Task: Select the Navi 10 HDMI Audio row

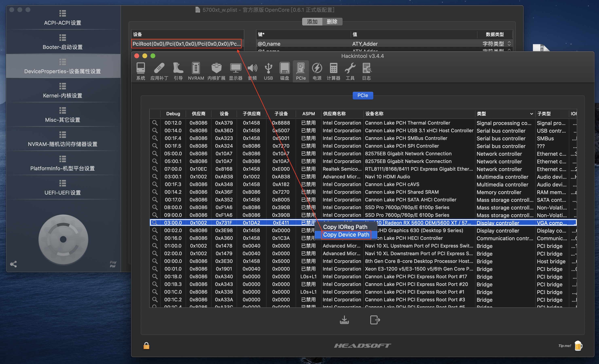Action: 363,177
